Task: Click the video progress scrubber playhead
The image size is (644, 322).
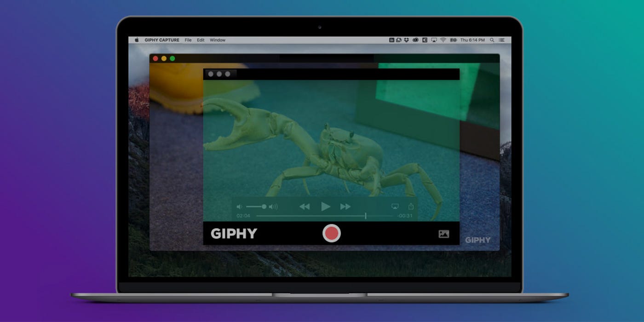Action: [366, 216]
